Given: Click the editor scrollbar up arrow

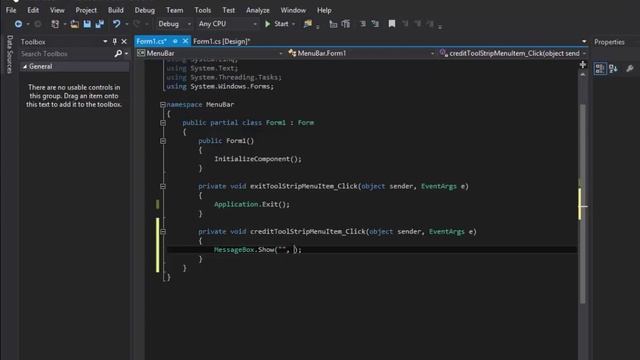Looking at the screenshot, I should (x=583, y=75).
